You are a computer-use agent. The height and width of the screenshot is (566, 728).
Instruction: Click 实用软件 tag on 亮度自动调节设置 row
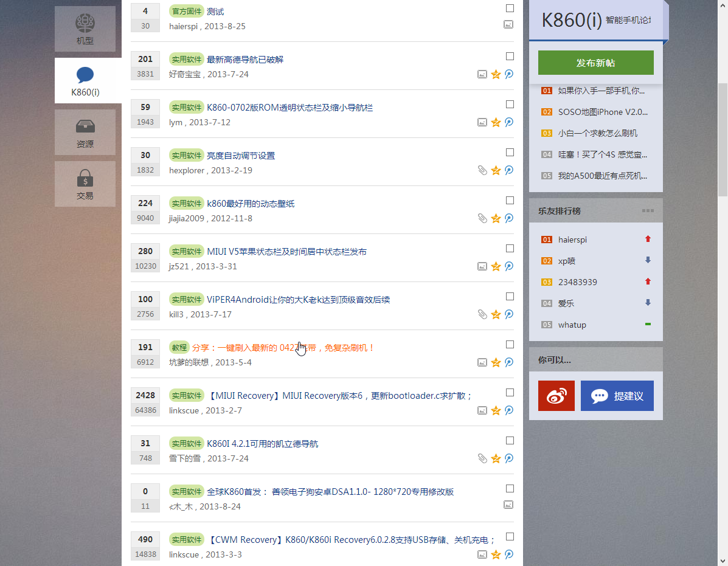point(187,156)
